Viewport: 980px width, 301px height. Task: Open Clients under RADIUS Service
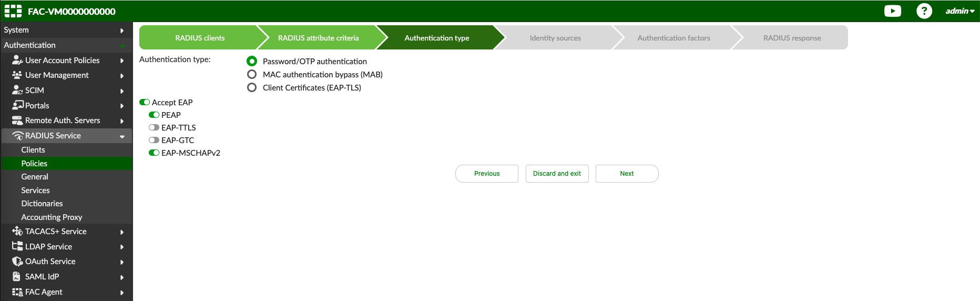click(33, 150)
